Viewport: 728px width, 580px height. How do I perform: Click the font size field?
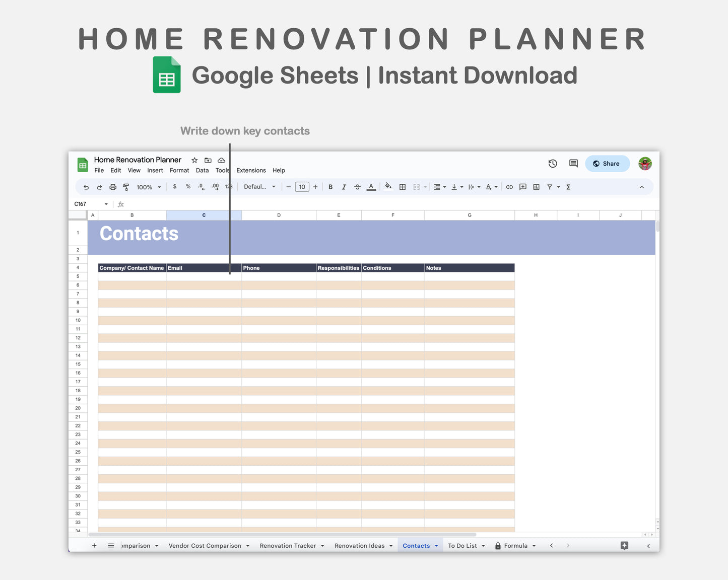tap(302, 187)
